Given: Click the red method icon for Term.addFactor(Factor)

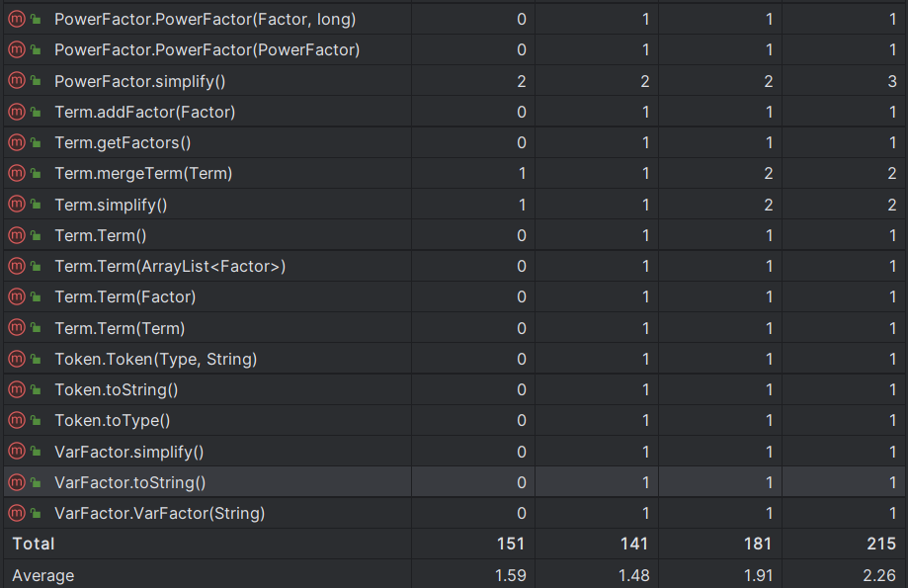Looking at the screenshot, I should (x=17, y=112).
